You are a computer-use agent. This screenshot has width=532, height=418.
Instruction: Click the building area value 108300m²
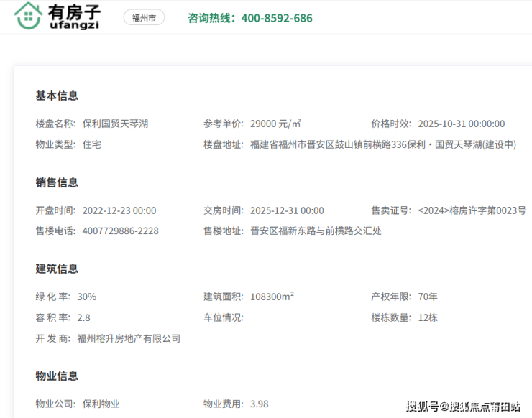point(272,297)
